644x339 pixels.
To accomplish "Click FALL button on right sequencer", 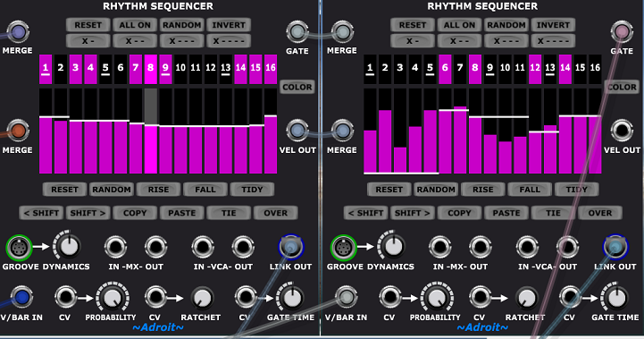I will pos(530,190).
